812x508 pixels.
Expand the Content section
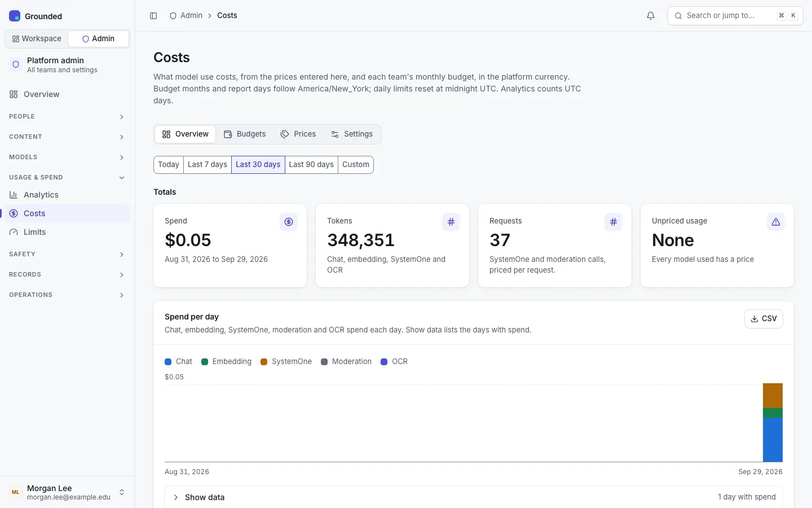(x=67, y=137)
